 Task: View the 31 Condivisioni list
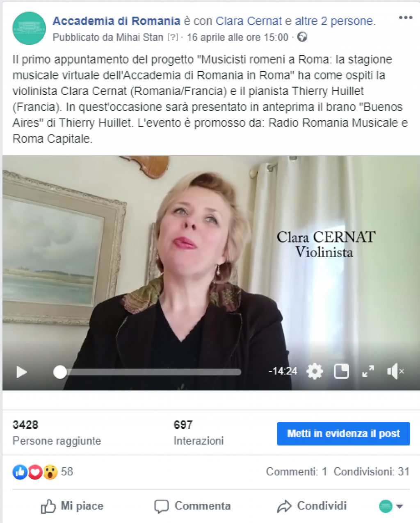tap(372, 472)
